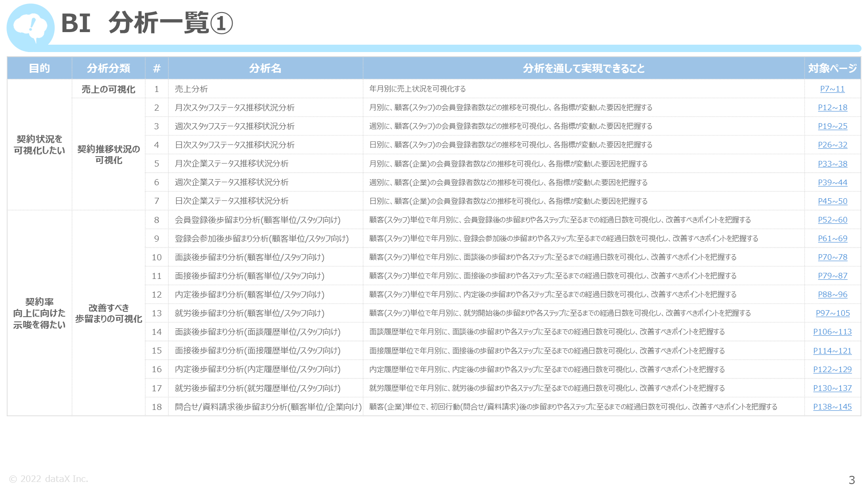Select 就労後歩留まり分析(顧客単位/スタッフ向け) name

pyautogui.click(x=250, y=313)
